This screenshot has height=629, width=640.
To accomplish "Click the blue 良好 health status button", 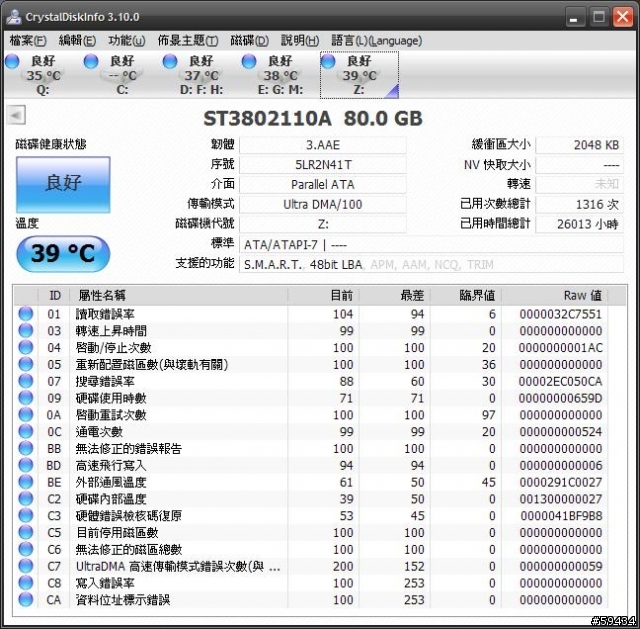I will (63, 184).
